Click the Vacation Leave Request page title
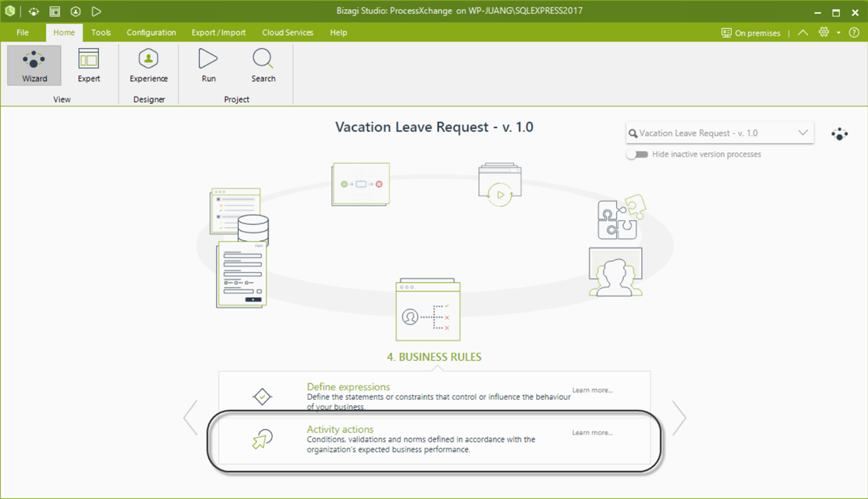Viewport: 868px width, 499px height. click(434, 127)
